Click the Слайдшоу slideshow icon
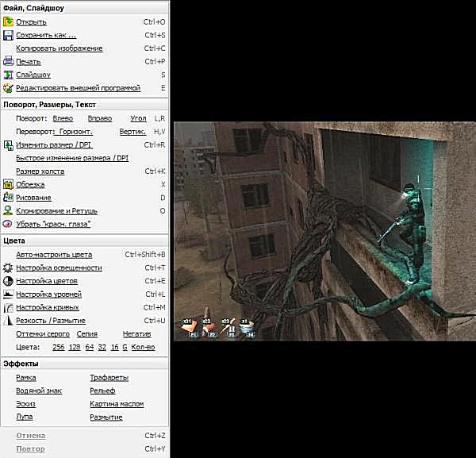 pos(8,75)
